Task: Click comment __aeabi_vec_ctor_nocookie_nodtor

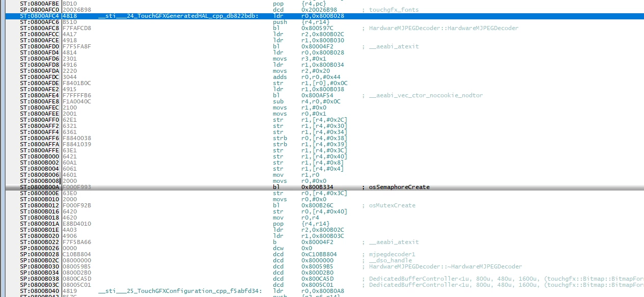Action: point(425,95)
